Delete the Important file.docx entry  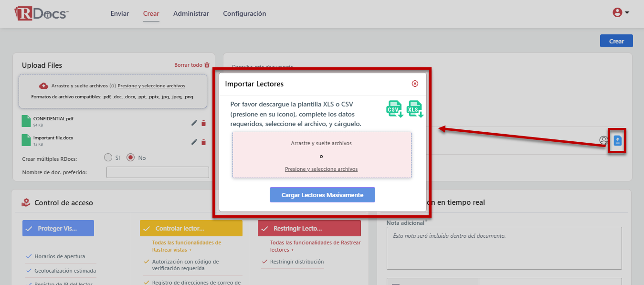click(x=204, y=142)
